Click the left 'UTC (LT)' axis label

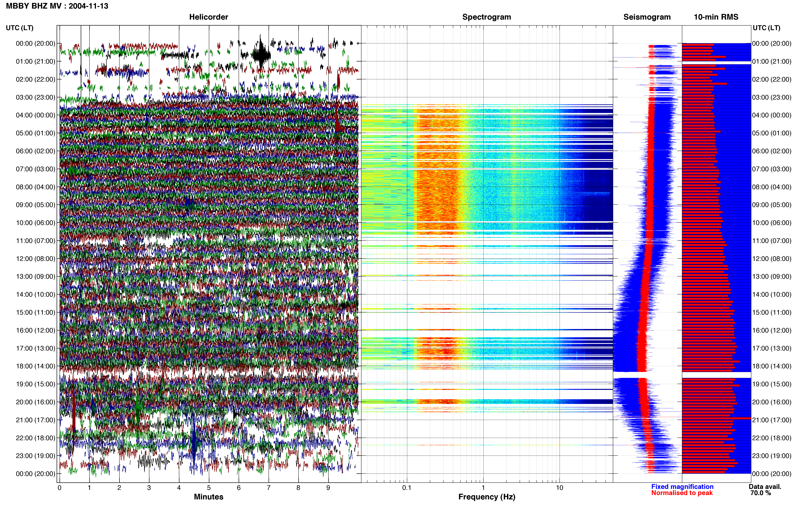click(19, 28)
